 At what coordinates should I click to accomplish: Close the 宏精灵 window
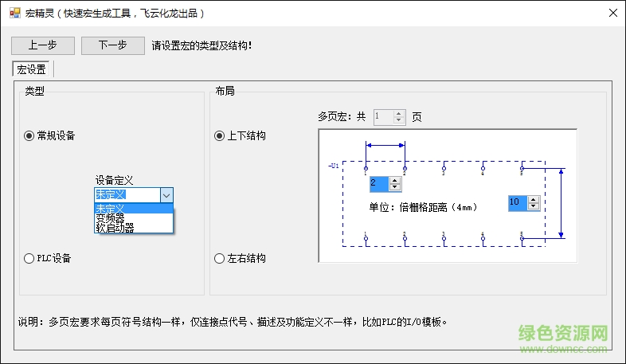click(x=612, y=14)
